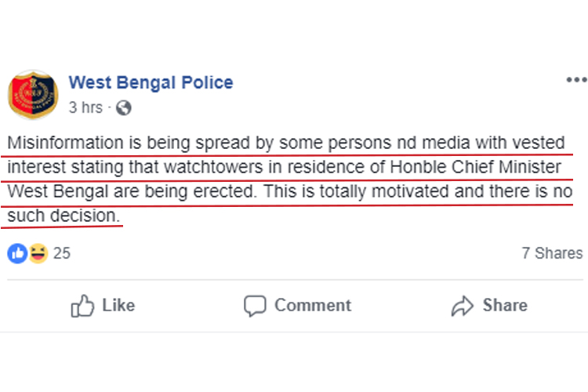The width and height of the screenshot is (588, 392).
Task: Click the blue thumbs-up reaction icon
Action: [16, 252]
